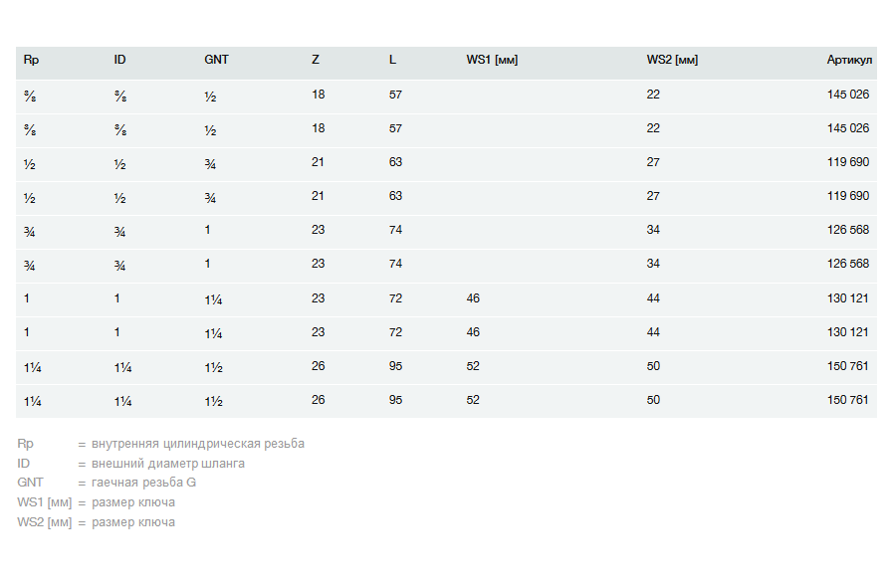Click the L column header

click(392, 60)
